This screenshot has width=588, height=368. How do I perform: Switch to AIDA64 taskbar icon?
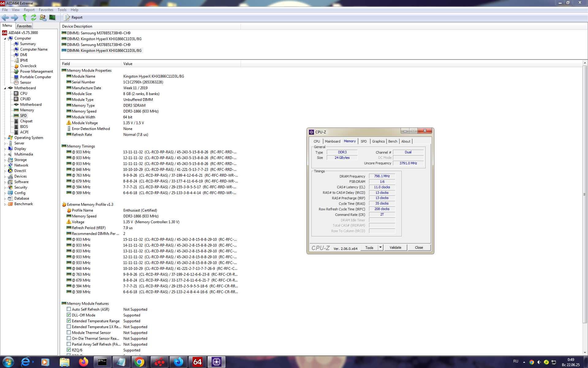197,362
